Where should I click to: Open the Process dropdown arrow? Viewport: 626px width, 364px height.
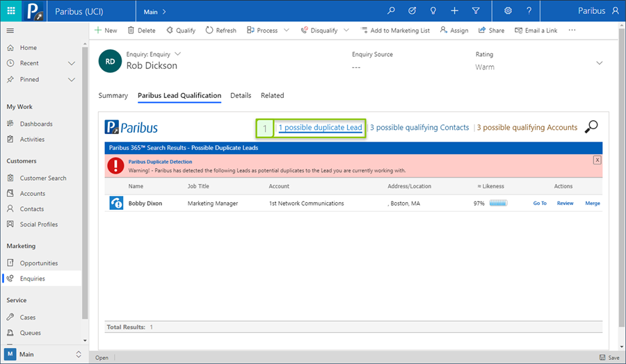(x=287, y=31)
